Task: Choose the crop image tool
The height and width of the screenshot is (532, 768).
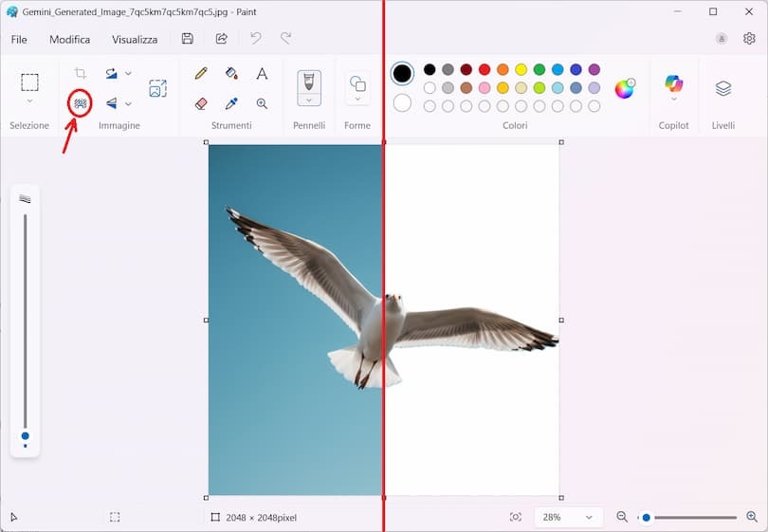Action: click(x=81, y=73)
